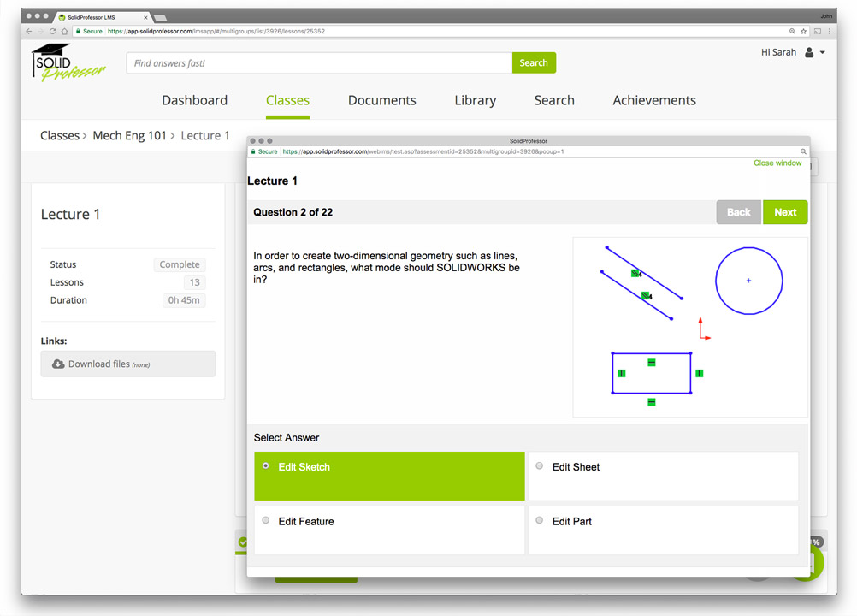Bookmark the page with the star icon
Image resolution: width=857 pixels, height=616 pixels.
(803, 32)
